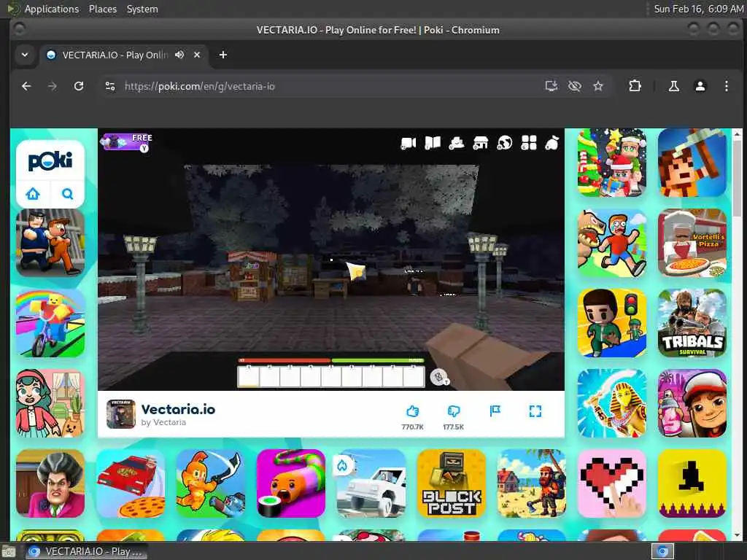Dislike Vectaria.io with thumbs down

[454, 411]
